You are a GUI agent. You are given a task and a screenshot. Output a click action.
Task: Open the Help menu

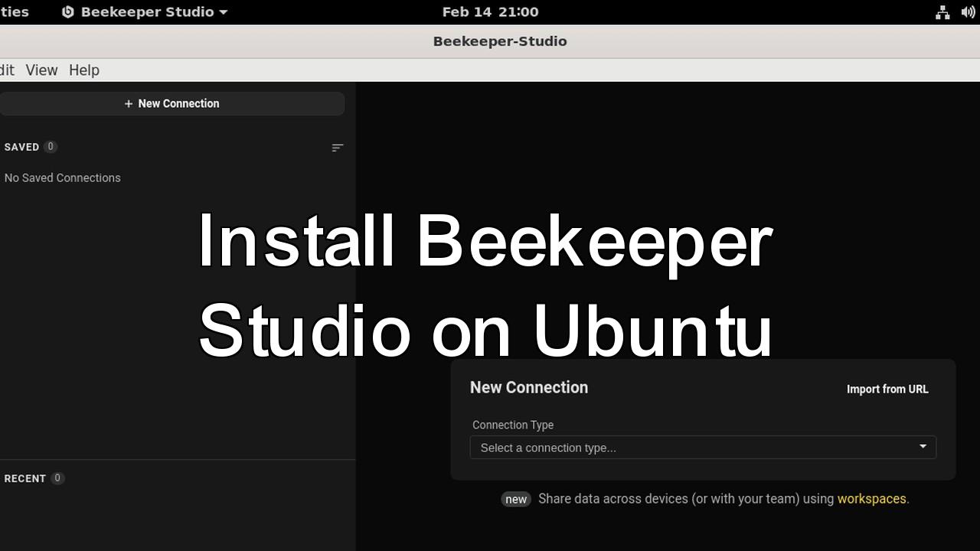click(x=84, y=70)
